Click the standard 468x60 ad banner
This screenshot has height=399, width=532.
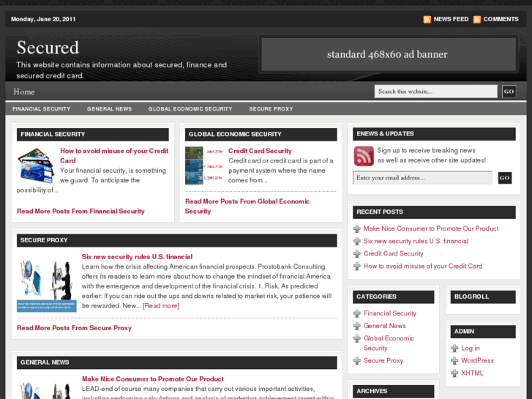point(389,54)
